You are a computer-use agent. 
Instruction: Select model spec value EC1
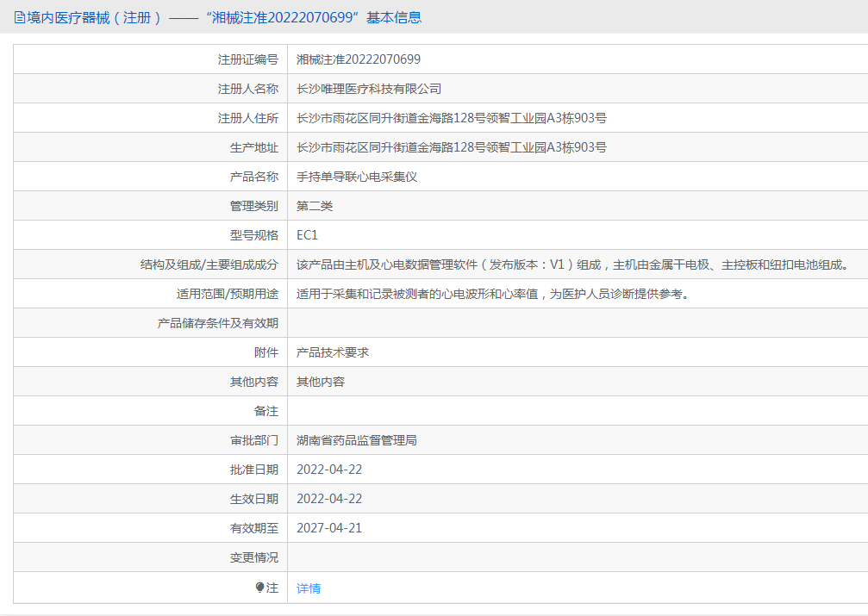pyautogui.click(x=307, y=235)
